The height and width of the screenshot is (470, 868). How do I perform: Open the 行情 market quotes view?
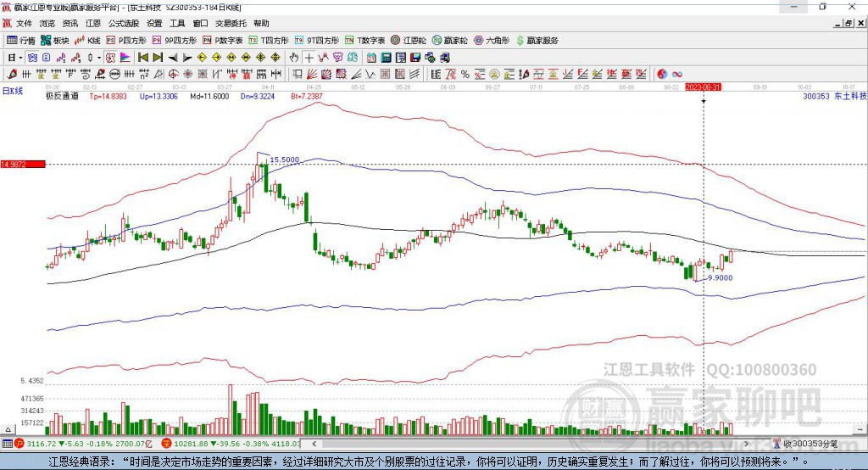coord(21,41)
